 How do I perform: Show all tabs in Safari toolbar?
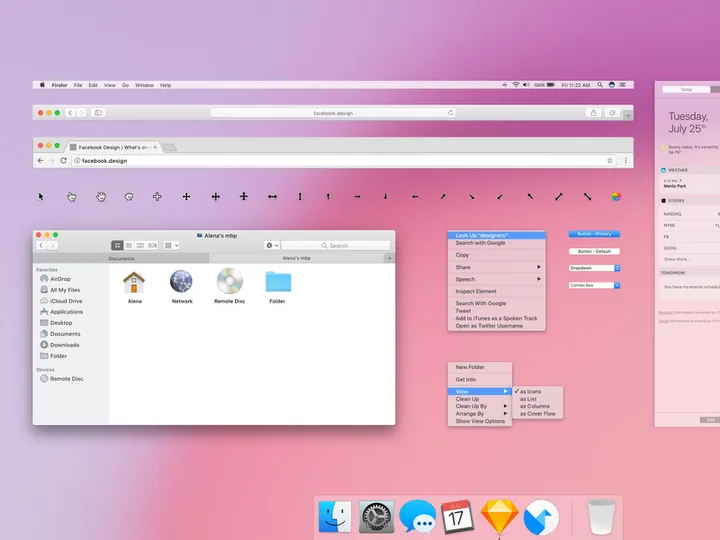point(612,113)
